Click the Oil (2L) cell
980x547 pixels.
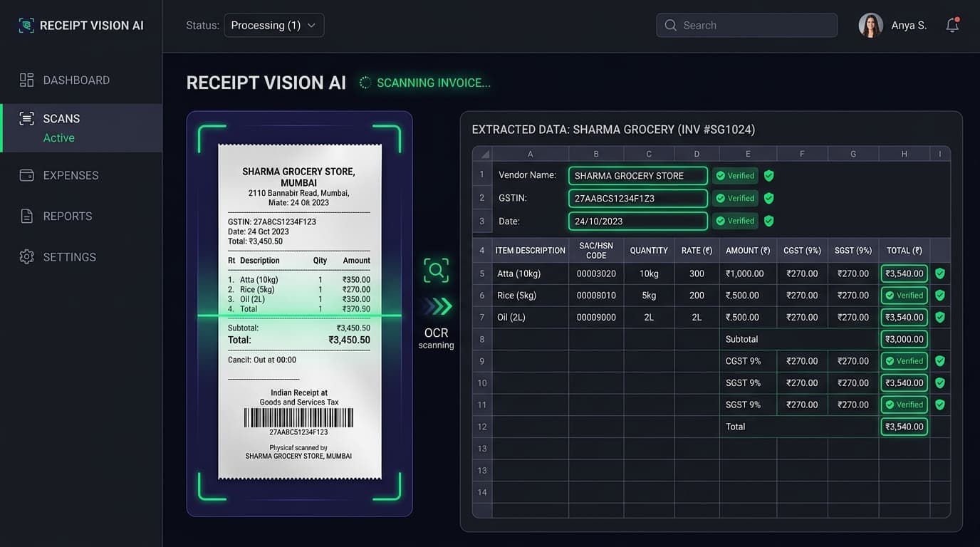click(531, 318)
